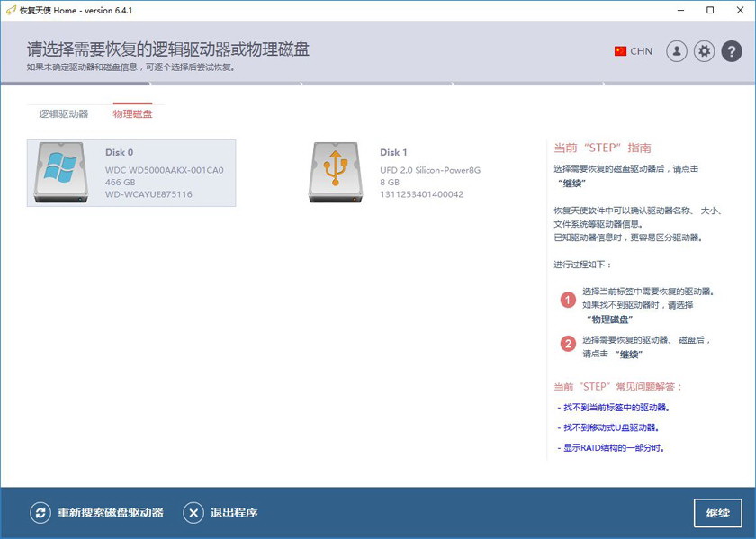Screen dimensions: 756x539
Task: Open the CHN language selector
Action: click(642, 51)
